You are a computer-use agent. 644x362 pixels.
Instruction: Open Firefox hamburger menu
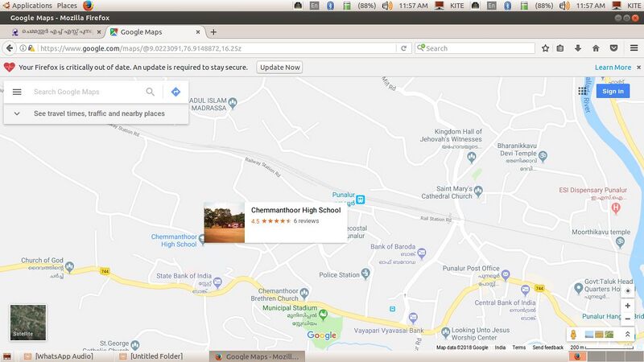[x=634, y=48]
